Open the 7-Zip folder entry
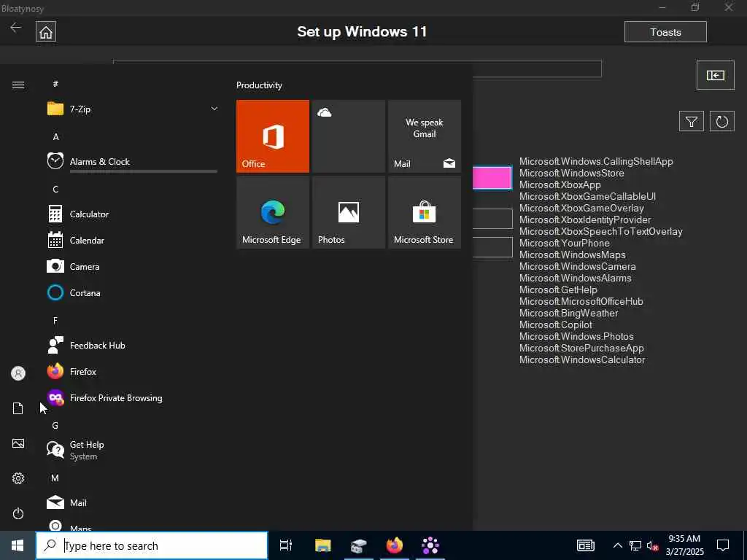This screenshot has height=560, width=747. pyautogui.click(x=133, y=109)
